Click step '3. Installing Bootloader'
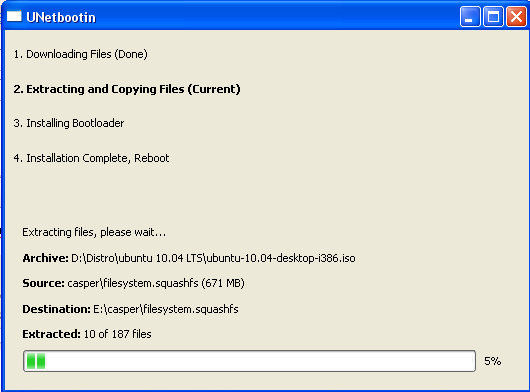 (x=69, y=123)
